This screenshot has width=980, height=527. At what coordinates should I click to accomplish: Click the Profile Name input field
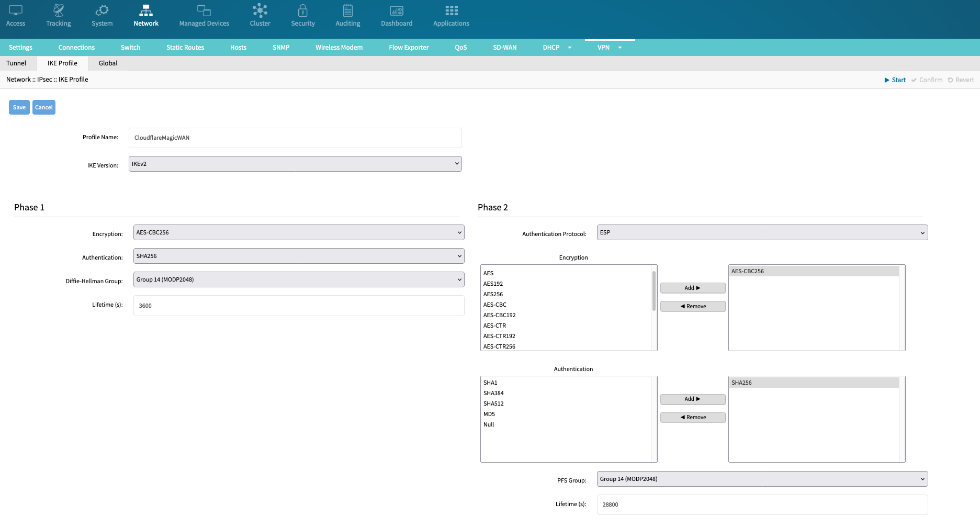295,138
